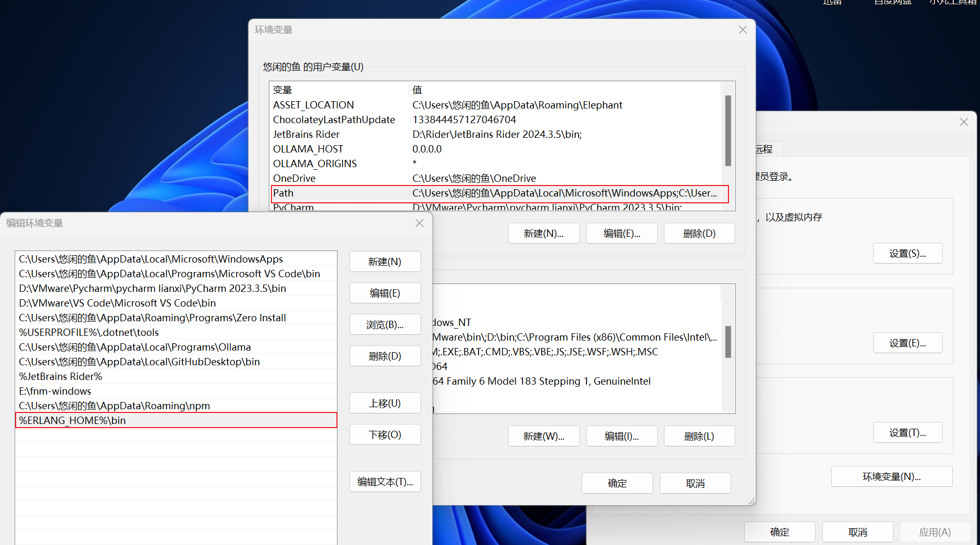Click 确定 in system properties window
Screen dimensions: 980x545
[x=780, y=532]
